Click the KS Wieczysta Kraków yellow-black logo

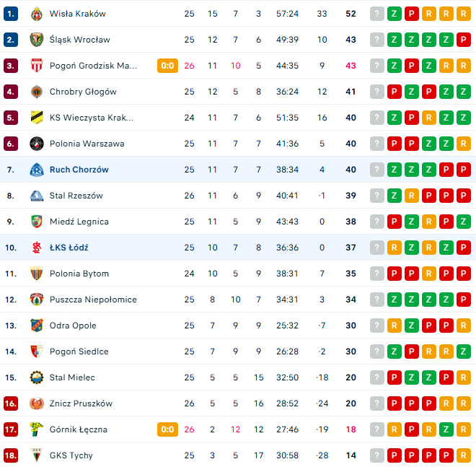36,118
